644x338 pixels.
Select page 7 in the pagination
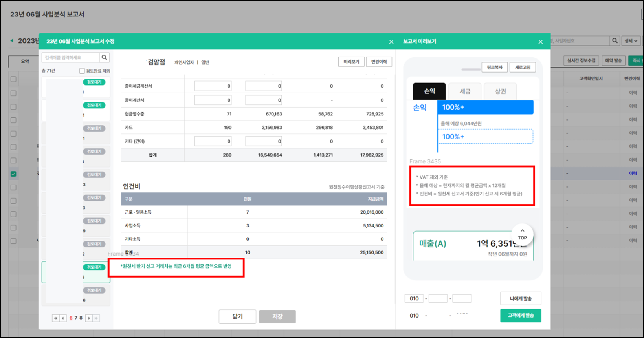coord(76,318)
